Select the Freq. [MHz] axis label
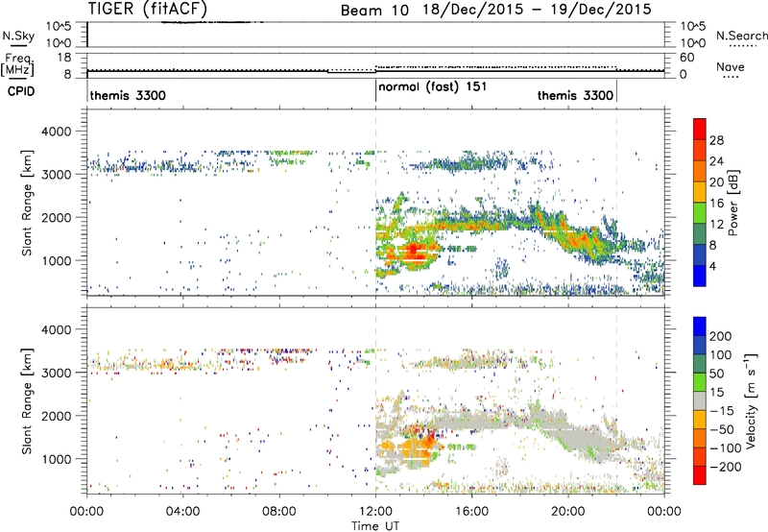This screenshot has width=768, height=532. (x=17, y=65)
